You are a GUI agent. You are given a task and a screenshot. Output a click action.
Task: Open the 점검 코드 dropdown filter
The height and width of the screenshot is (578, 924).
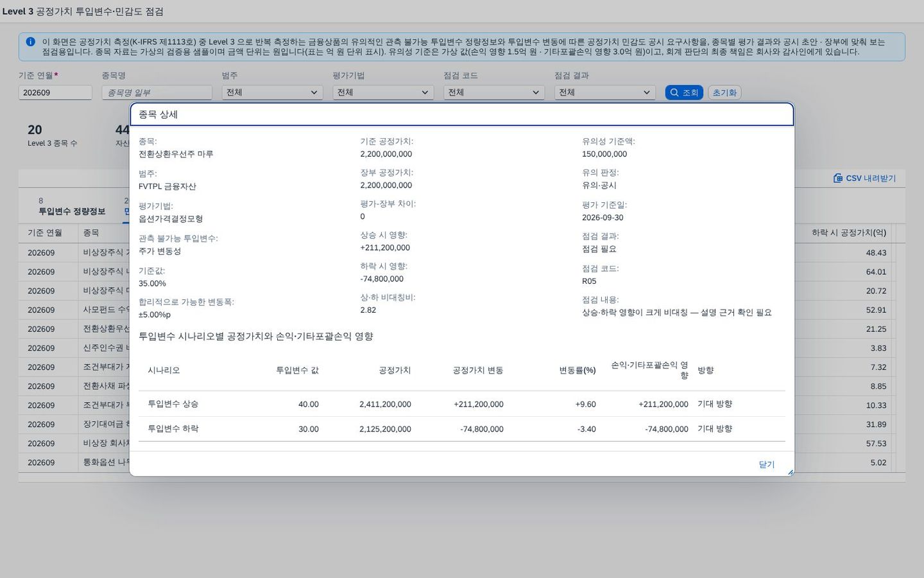coord(494,92)
